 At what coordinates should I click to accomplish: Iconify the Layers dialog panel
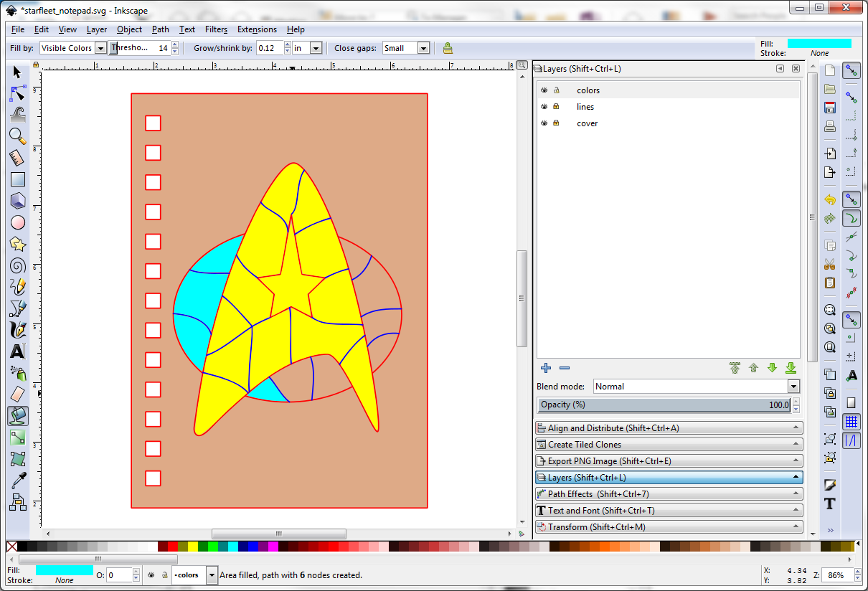(x=780, y=69)
